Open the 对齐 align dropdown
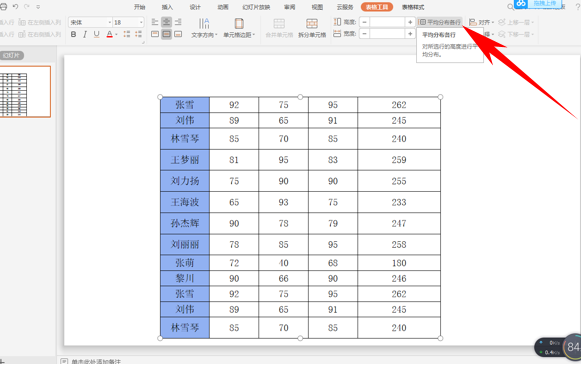The width and height of the screenshot is (583, 365). pos(481,22)
